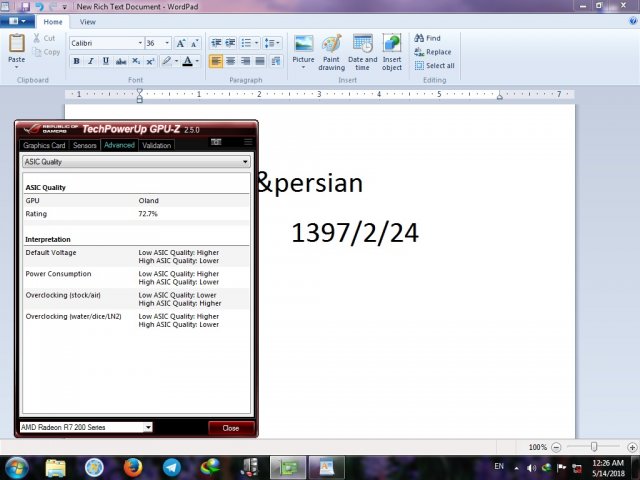
Task: Click the Date and time icon
Action: pyautogui.click(x=363, y=44)
